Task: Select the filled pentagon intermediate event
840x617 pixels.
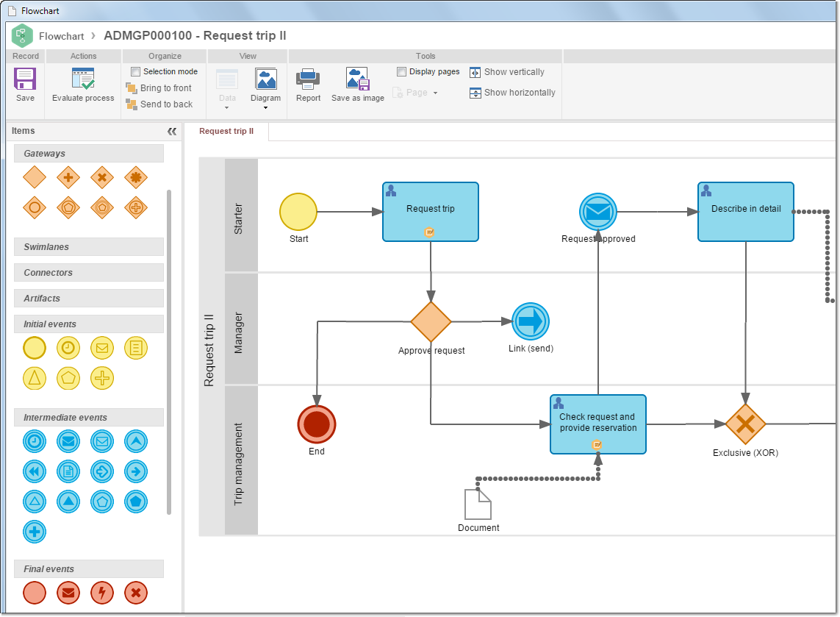Action: (x=135, y=502)
